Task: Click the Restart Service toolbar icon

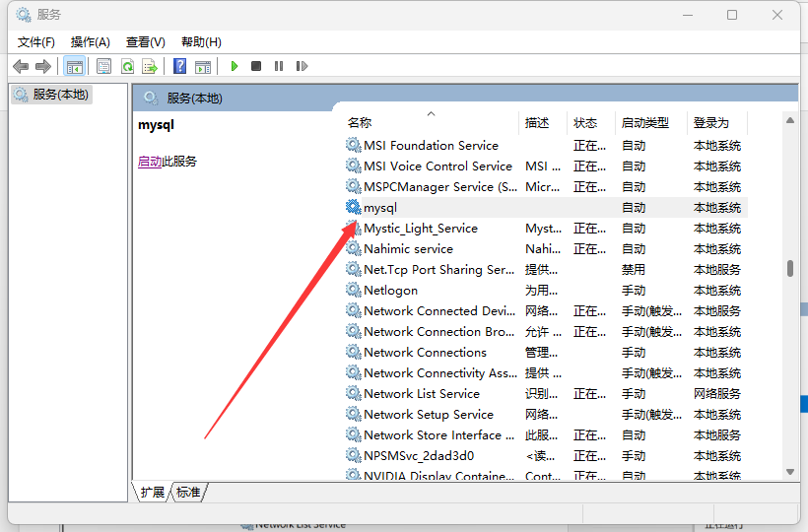Action: 302,66
